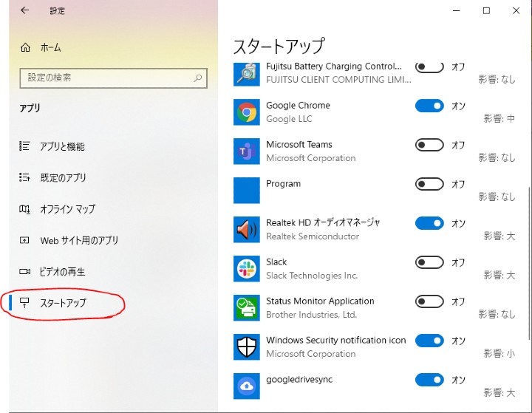Turn off googledrivesync startup toggle
This screenshot has height=413, width=532.
tap(429, 380)
